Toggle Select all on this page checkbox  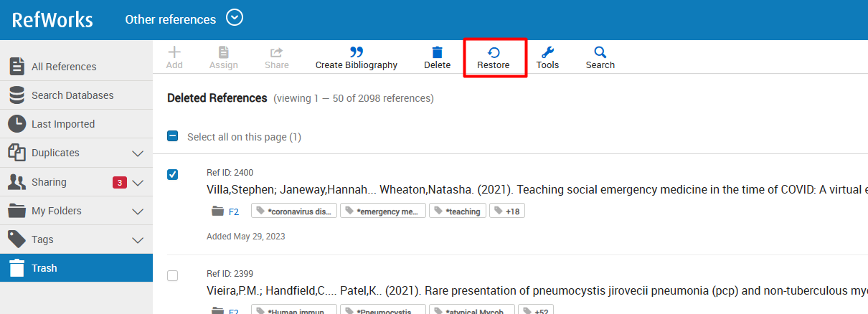tap(172, 136)
